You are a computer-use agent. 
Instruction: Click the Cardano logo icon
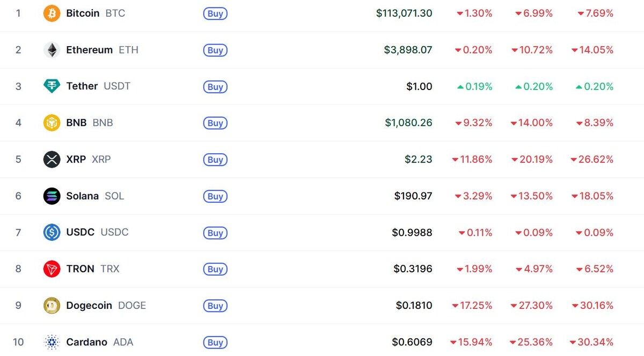(52, 342)
